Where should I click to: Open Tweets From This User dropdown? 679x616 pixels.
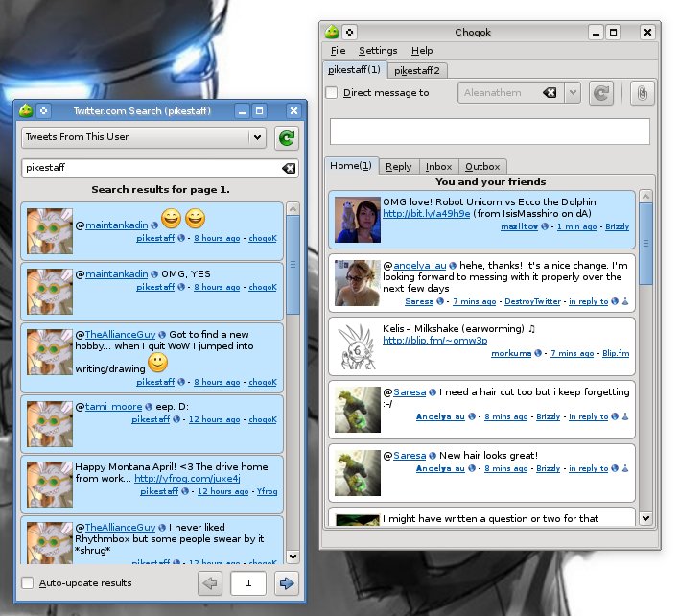click(143, 137)
